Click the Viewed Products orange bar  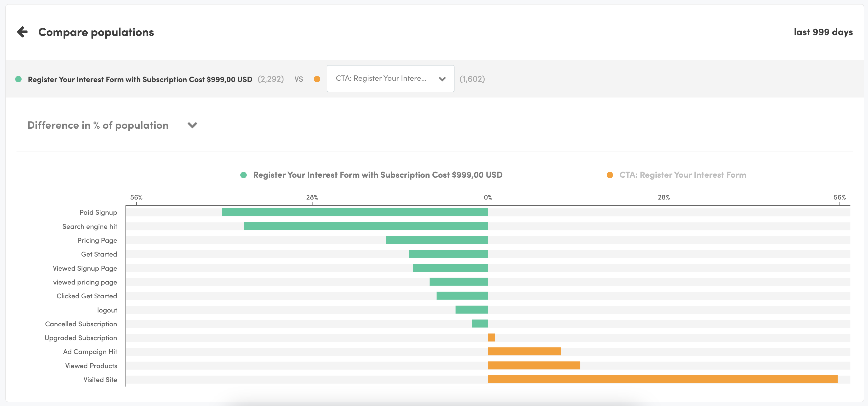534,366
